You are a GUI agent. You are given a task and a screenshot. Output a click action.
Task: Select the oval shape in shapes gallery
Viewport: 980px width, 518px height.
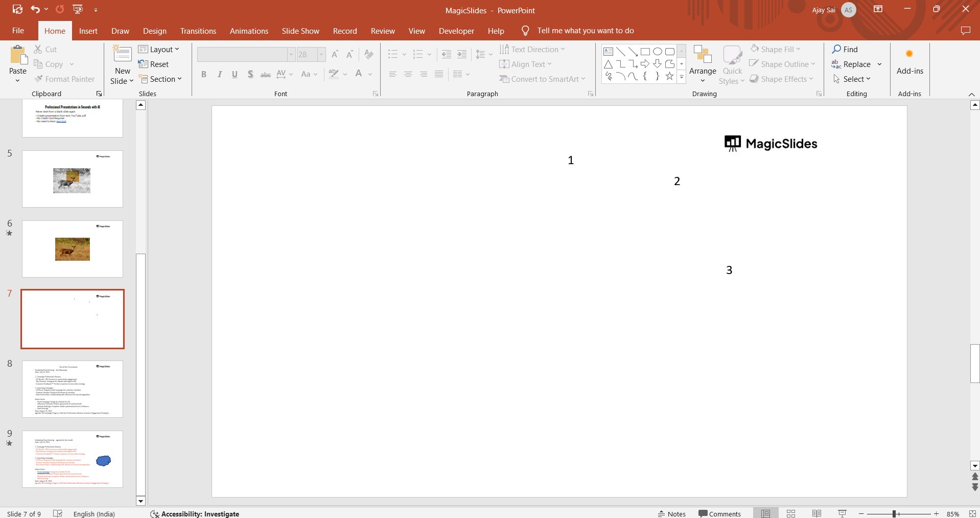point(658,51)
